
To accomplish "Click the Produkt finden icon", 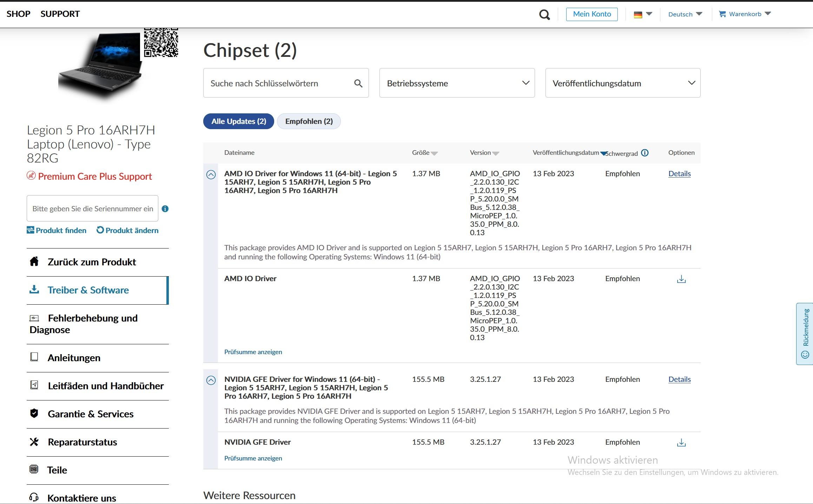I will coord(31,230).
